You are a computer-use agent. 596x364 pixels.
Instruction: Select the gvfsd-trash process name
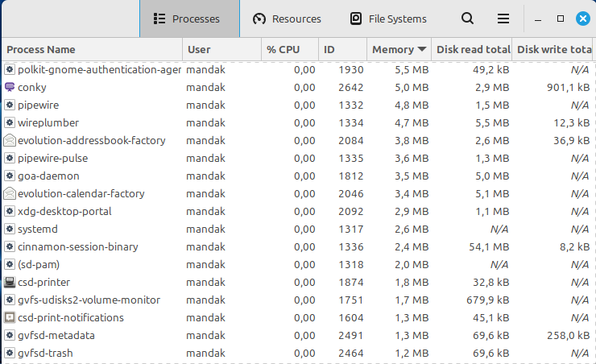[x=45, y=354]
